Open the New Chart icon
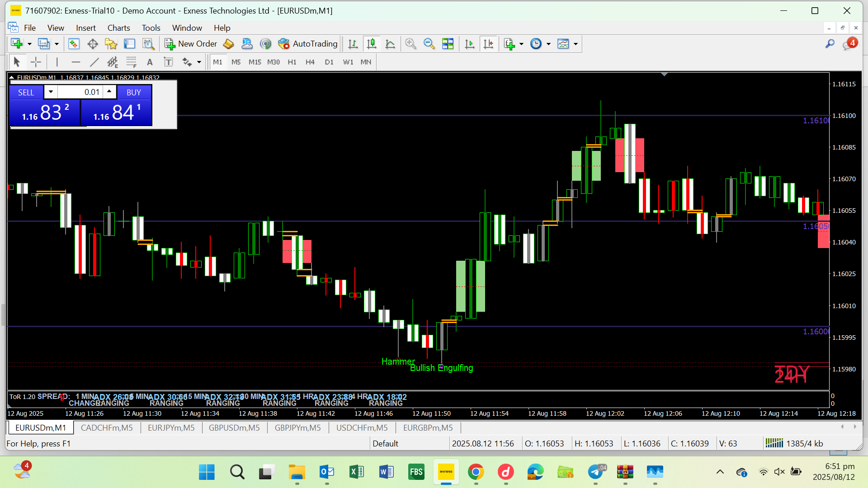 pos(17,44)
